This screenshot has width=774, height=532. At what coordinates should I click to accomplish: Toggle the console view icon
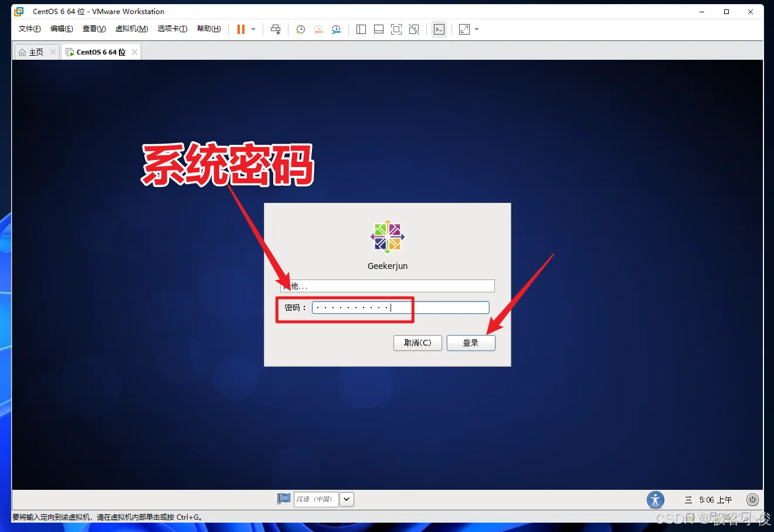click(x=439, y=29)
